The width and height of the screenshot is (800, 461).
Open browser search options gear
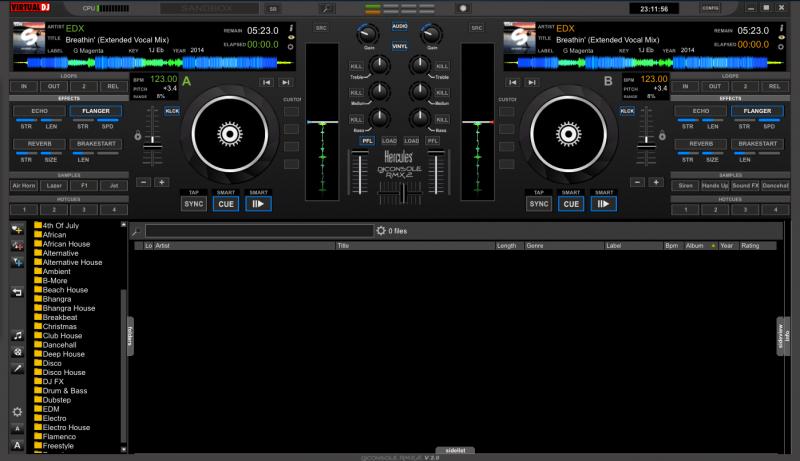coord(381,231)
